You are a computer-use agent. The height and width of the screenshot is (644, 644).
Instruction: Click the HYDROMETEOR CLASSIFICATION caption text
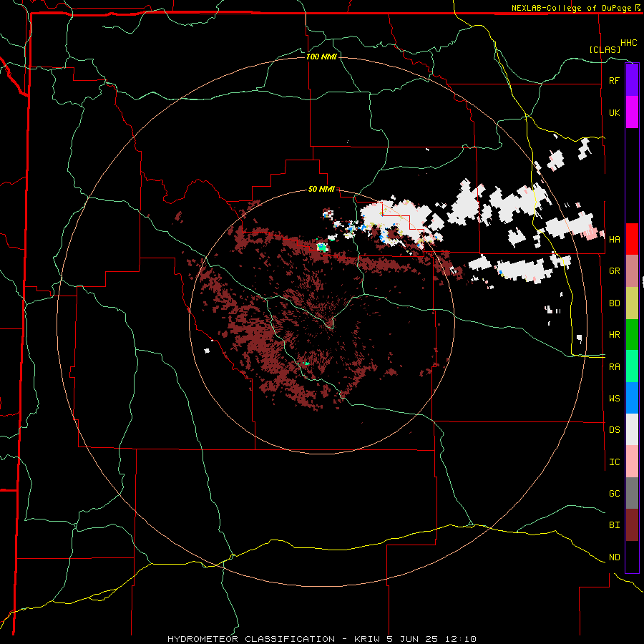click(251, 639)
